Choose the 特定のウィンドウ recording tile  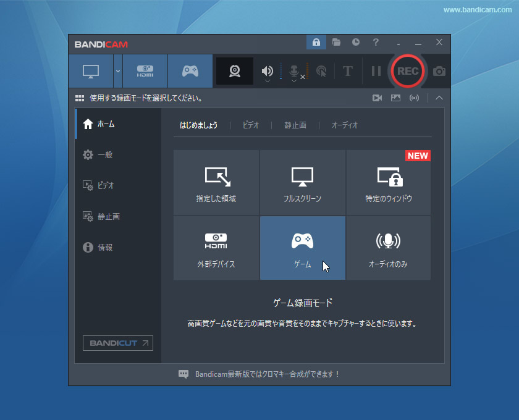tap(389, 182)
